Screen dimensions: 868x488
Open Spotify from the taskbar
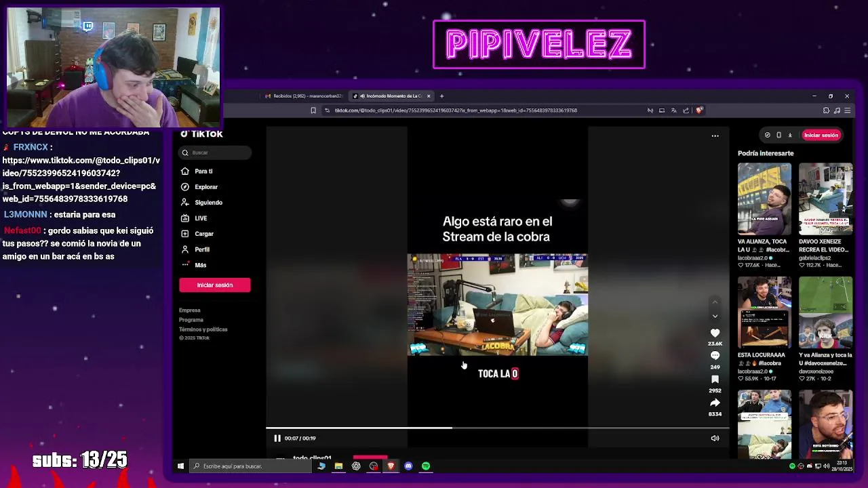click(x=426, y=466)
